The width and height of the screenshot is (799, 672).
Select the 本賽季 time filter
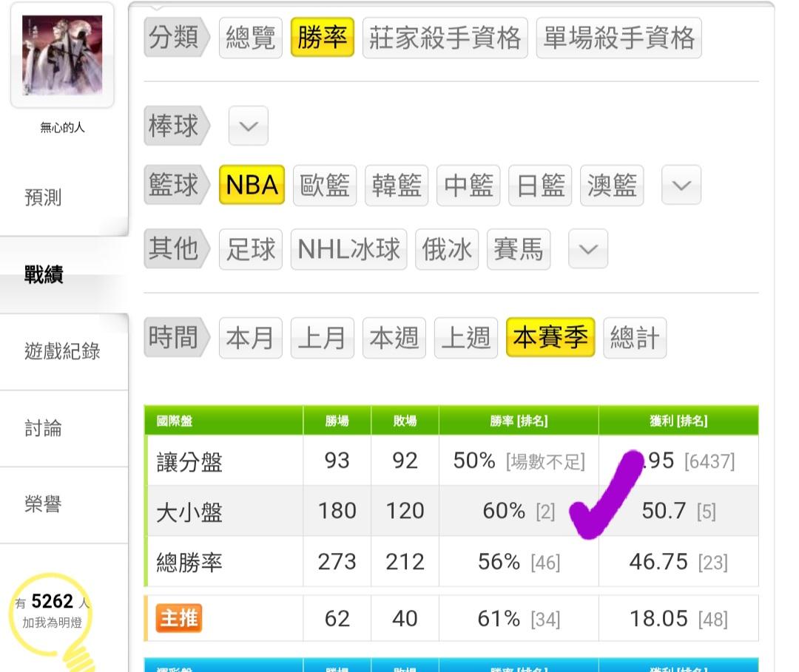click(550, 338)
